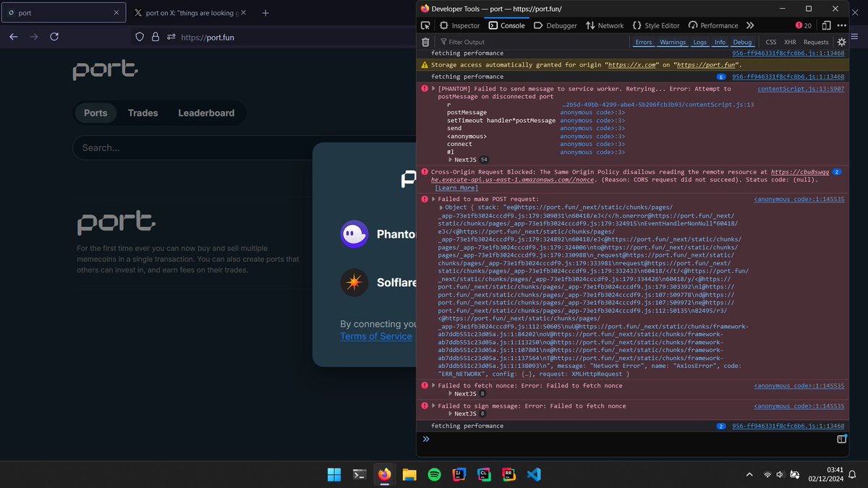The width and height of the screenshot is (868, 488).
Task: Open the Terms of Service link
Action: point(376,336)
